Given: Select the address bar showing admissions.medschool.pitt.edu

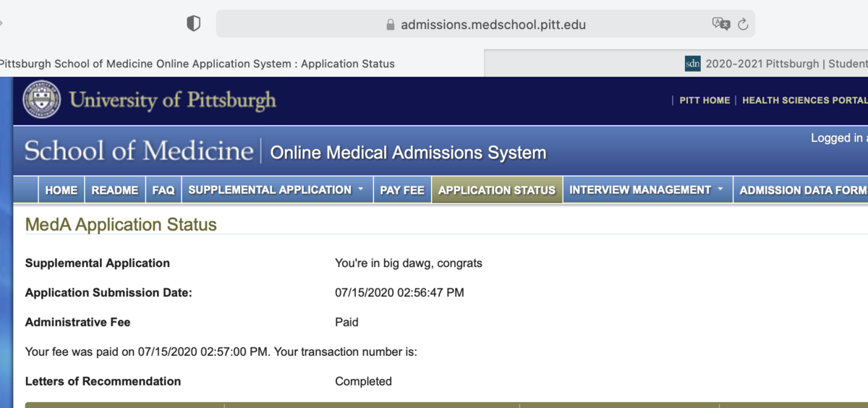Looking at the screenshot, I should 485,24.
